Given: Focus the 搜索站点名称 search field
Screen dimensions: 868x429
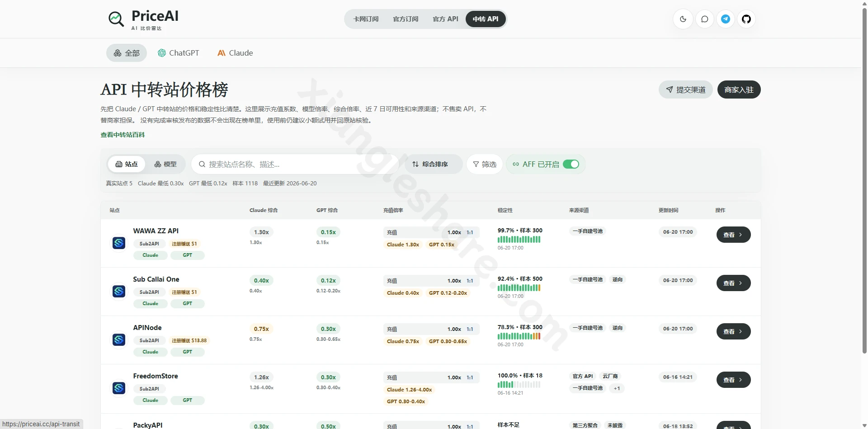Looking at the screenshot, I should 295,164.
